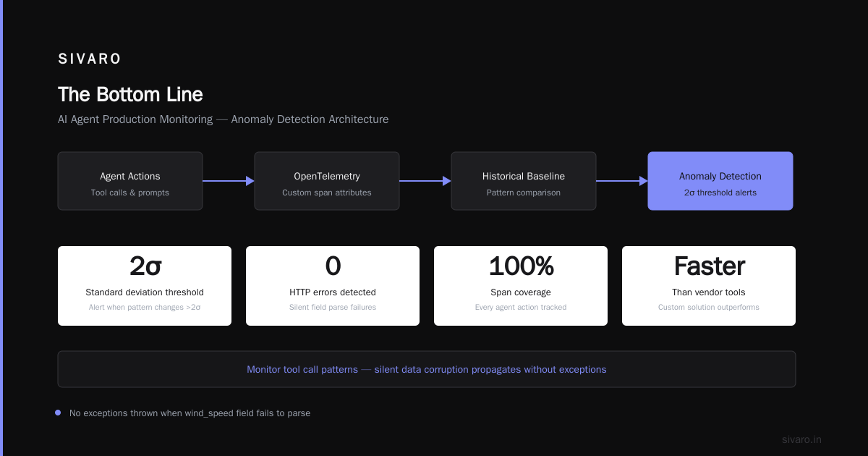
Task: Open the 0 HTTP errors detected card
Action: [x=333, y=286]
